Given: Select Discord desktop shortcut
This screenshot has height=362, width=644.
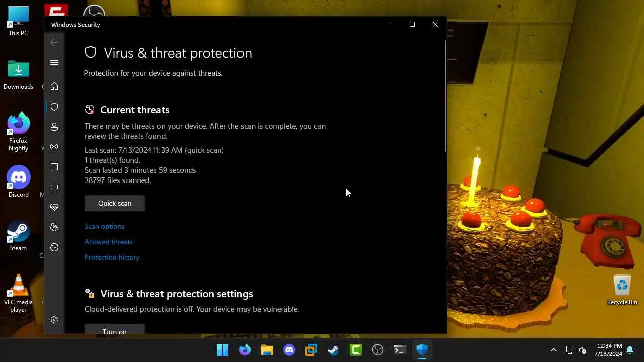Looking at the screenshot, I should click(x=18, y=182).
